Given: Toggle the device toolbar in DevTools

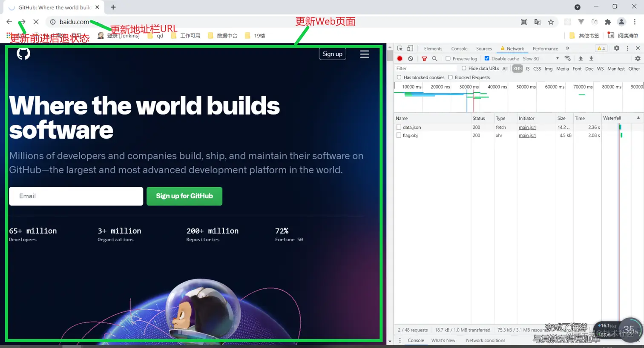Looking at the screenshot, I should 410,48.
